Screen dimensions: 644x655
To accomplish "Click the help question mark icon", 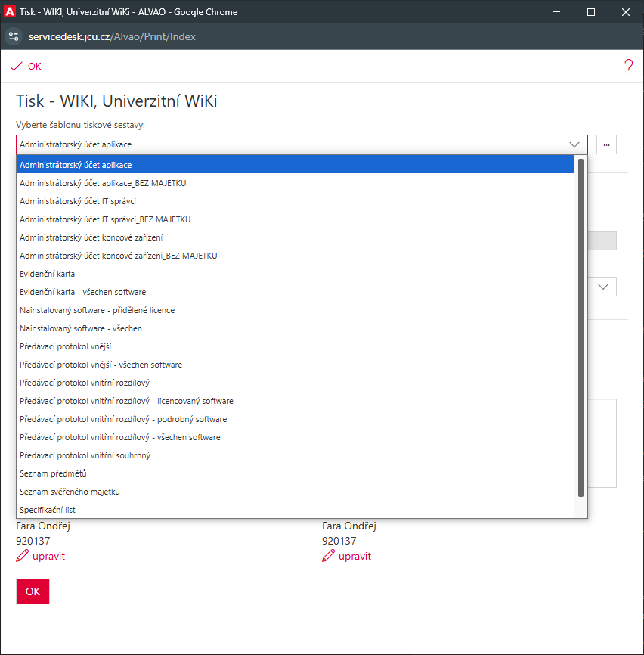I will pos(628,67).
